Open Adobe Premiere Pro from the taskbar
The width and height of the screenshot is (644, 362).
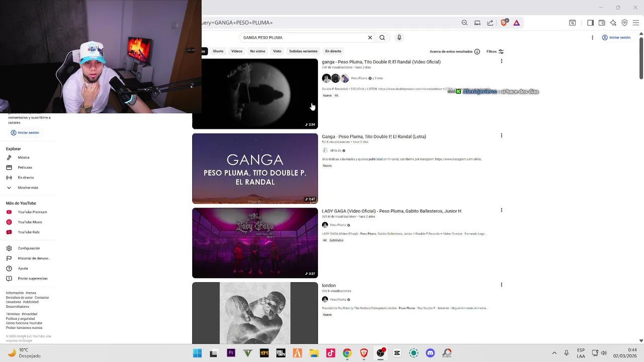[x=231, y=353]
